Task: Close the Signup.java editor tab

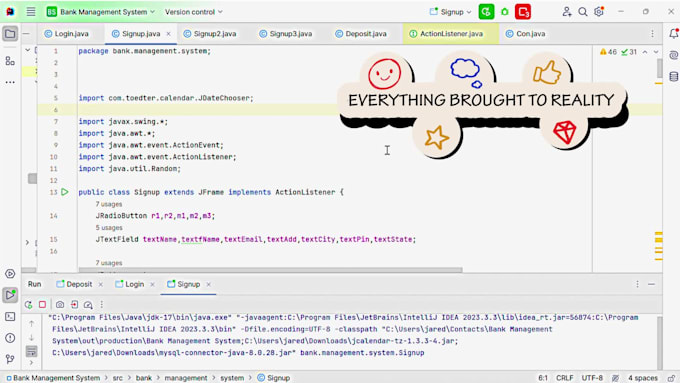Action: [x=168, y=34]
